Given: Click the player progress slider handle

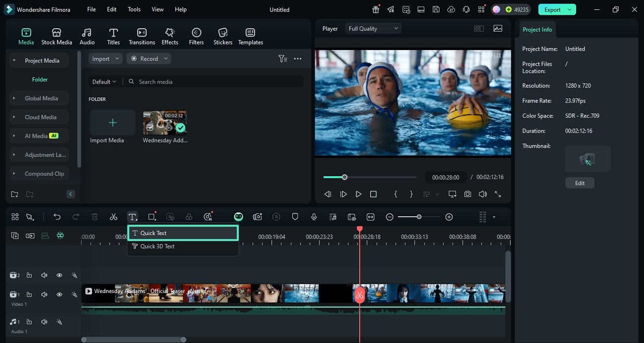Looking at the screenshot, I should point(344,177).
